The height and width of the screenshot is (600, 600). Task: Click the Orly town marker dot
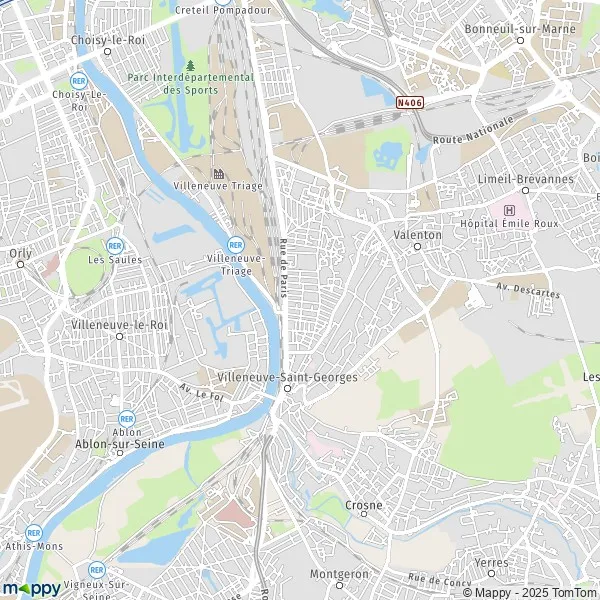point(21,264)
